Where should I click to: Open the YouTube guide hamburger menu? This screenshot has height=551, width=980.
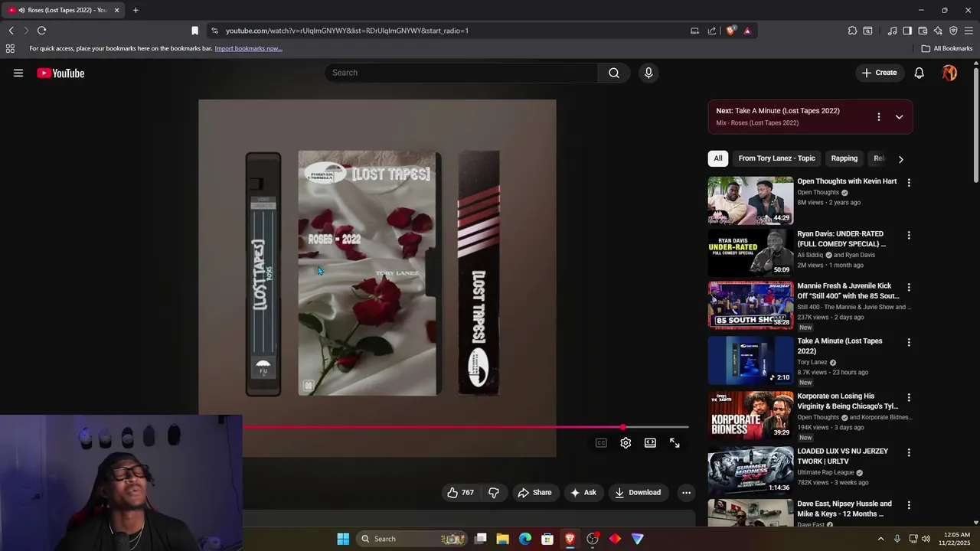click(18, 73)
